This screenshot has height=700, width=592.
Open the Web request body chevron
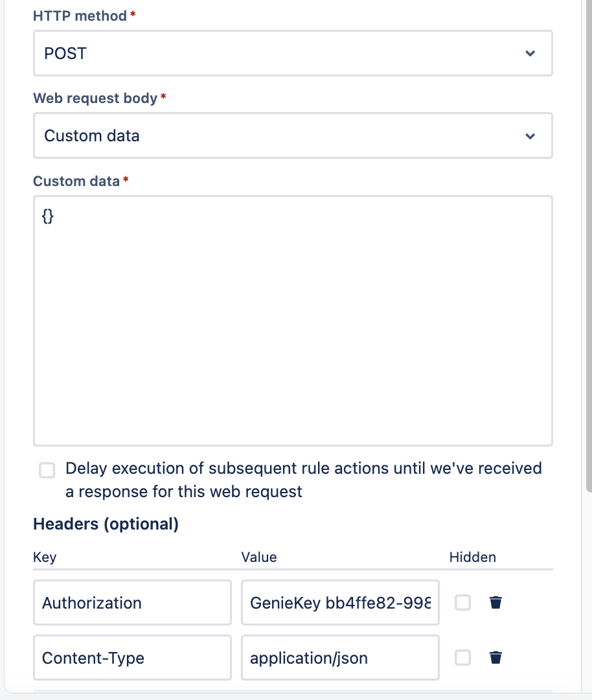(x=530, y=136)
